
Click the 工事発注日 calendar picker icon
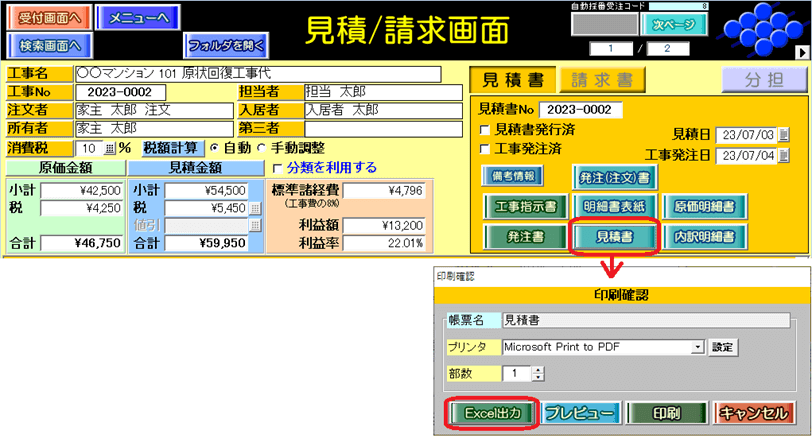click(x=784, y=155)
